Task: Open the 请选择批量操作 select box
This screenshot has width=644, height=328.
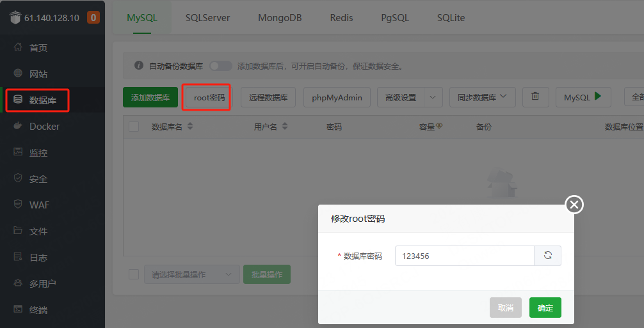Action: 192,274
